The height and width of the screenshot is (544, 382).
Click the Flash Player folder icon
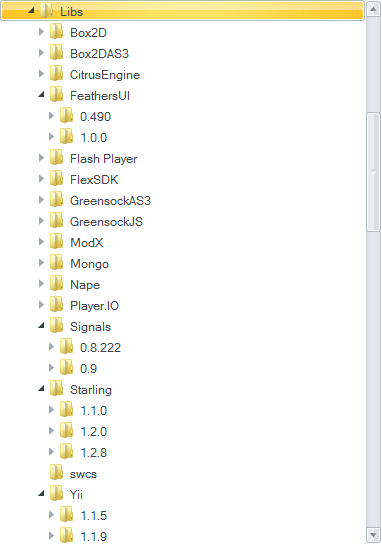tap(57, 158)
